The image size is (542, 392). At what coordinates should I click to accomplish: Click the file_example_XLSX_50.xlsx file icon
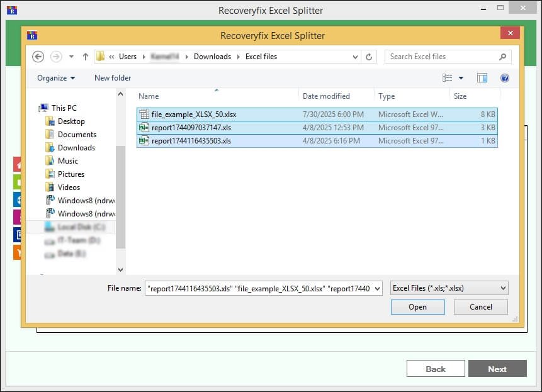[144, 115]
